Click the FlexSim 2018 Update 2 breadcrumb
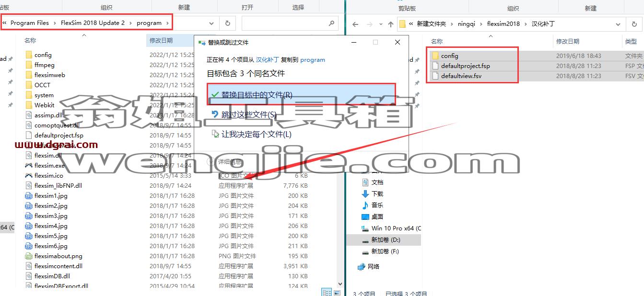Screen dimensions: 644x296 click(x=93, y=23)
